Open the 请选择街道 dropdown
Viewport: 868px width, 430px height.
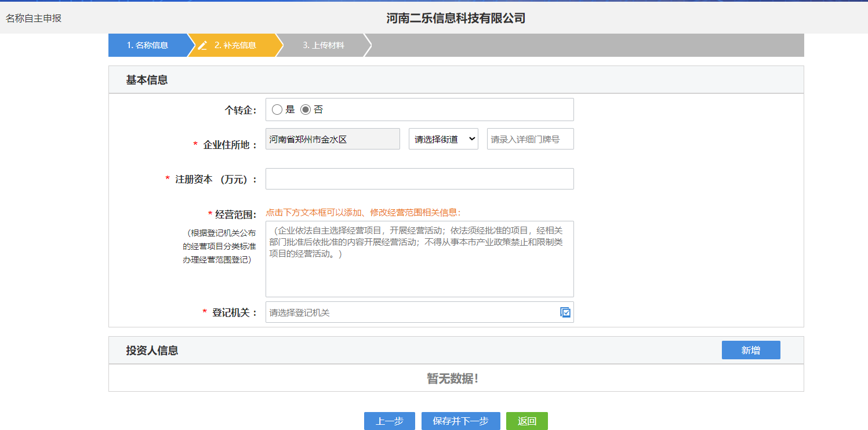444,139
